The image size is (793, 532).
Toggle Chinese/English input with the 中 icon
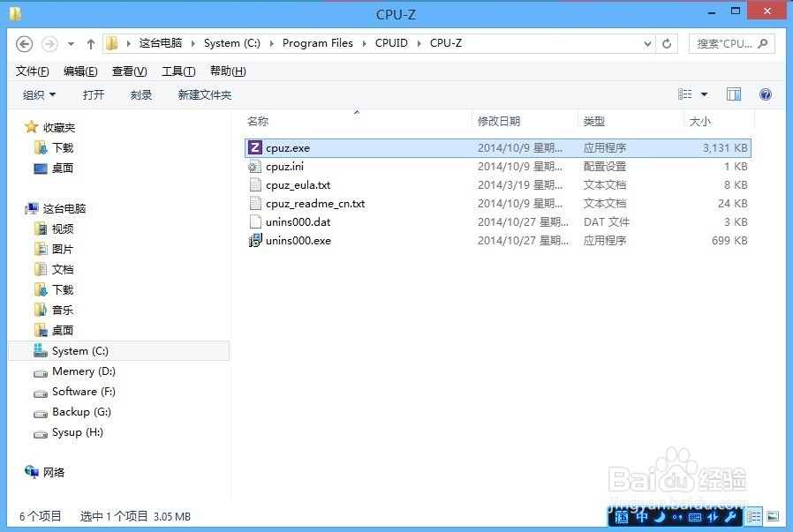(x=641, y=516)
